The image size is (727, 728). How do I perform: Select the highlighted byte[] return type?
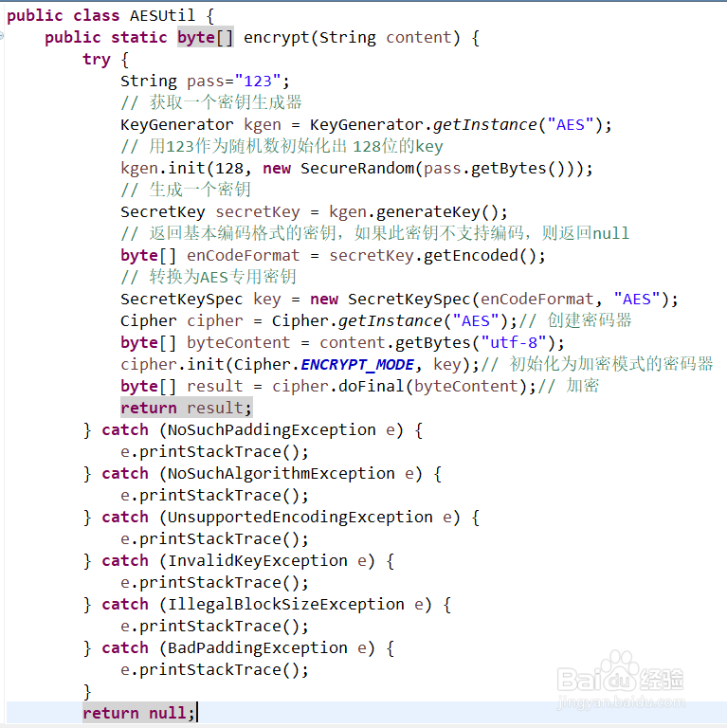[x=205, y=37]
